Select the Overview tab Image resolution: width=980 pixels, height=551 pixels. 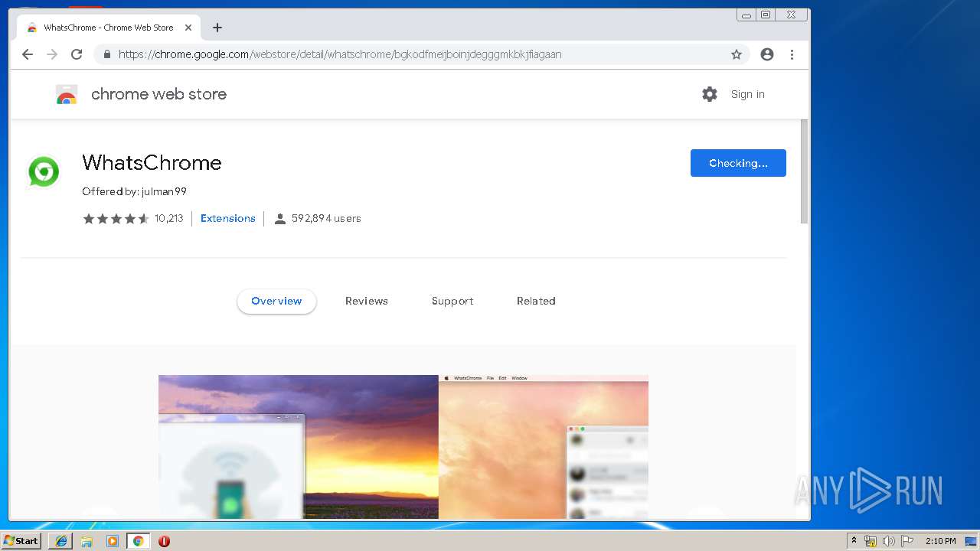[x=276, y=301]
